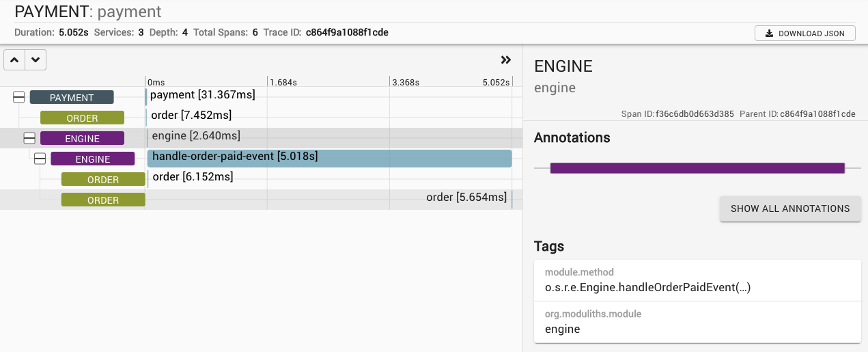Screen dimensions: 868x352
Task: Click the org.moduliths.module tag entry
Action: pos(697,322)
